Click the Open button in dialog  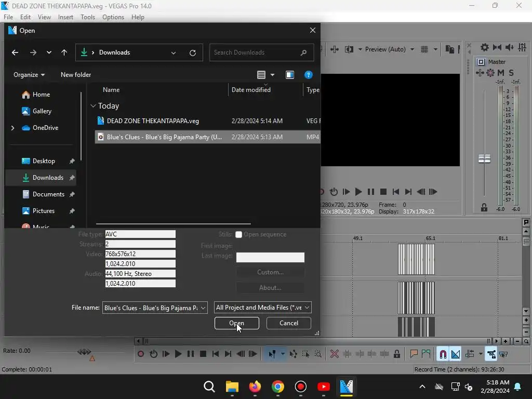[x=236, y=323]
